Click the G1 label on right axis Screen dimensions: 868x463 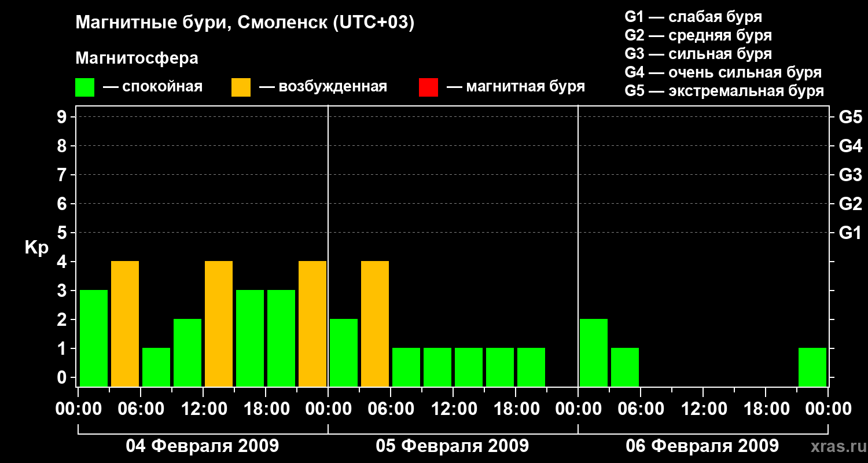coord(851,233)
